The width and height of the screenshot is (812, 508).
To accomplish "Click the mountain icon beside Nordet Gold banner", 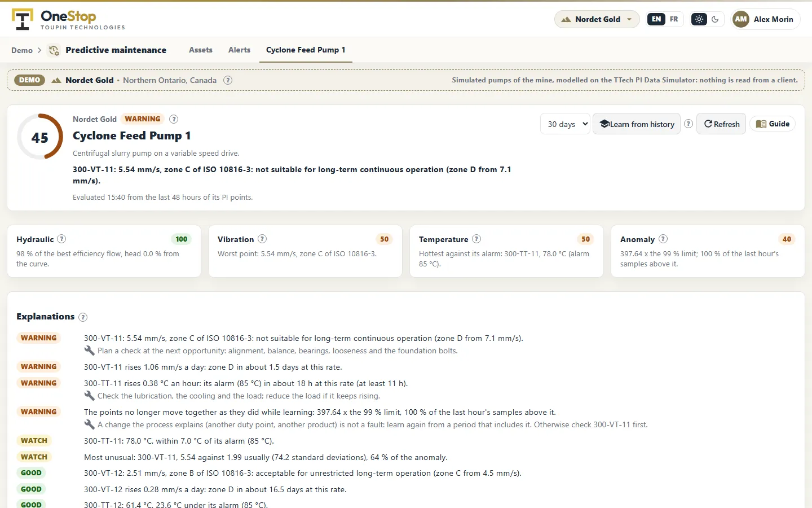I will [x=56, y=80].
